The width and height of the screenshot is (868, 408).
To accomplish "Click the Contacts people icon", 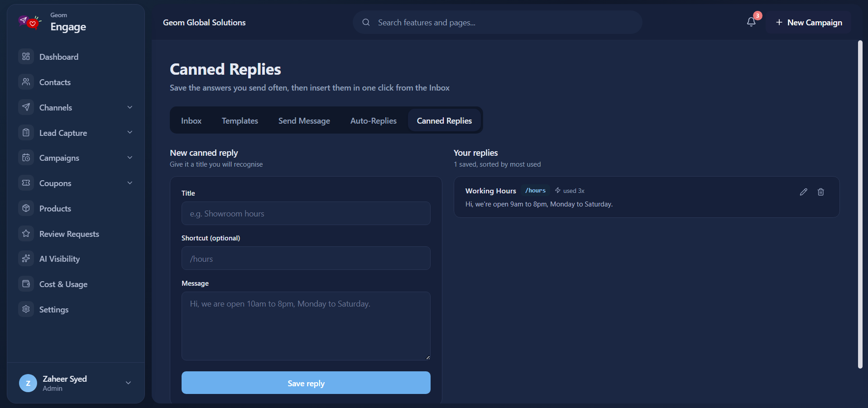I will point(26,82).
